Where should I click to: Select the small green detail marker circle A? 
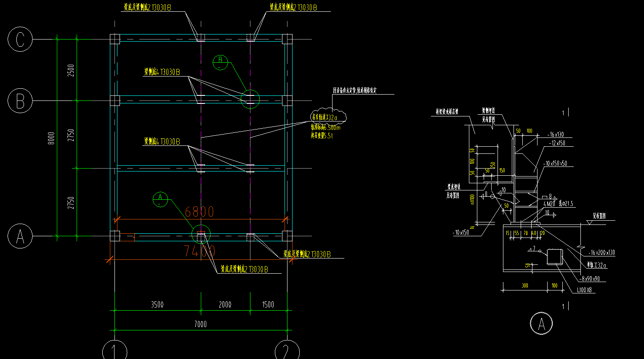coord(160,199)
